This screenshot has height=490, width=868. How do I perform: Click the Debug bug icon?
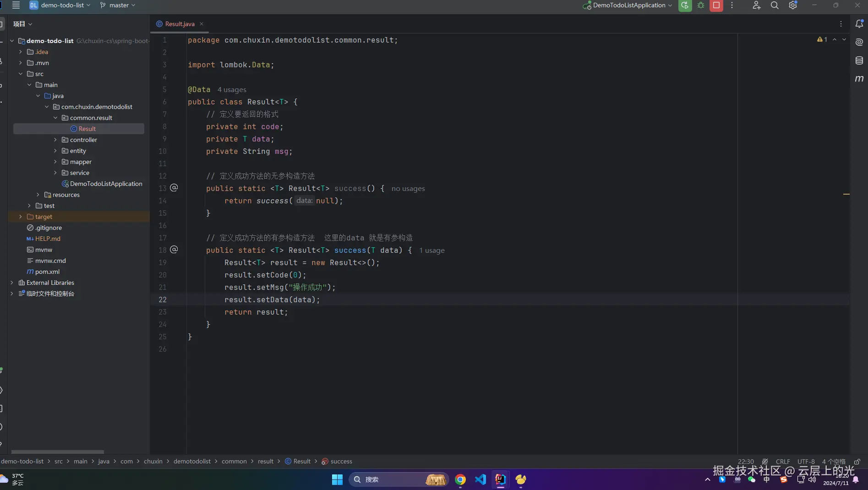pyautogui.click(x=700, y=5)
